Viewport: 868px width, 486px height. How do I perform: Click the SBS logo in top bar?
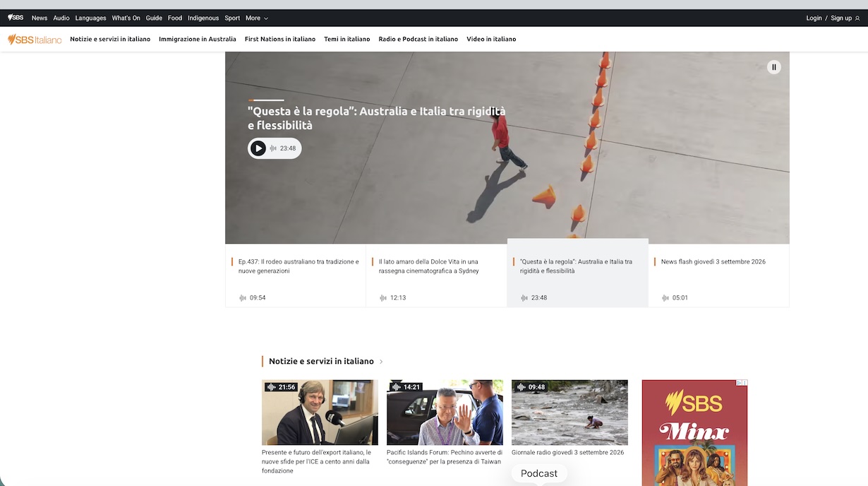(16, 18)
